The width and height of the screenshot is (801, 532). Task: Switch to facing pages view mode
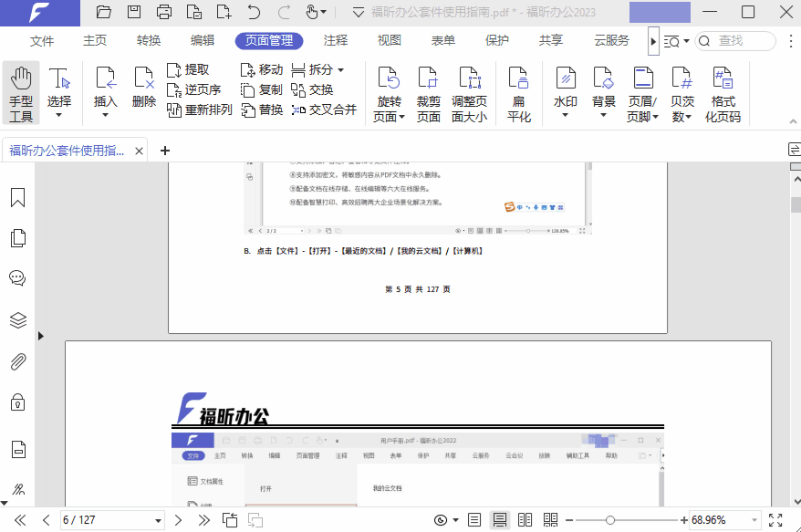(x=525, y=519)
